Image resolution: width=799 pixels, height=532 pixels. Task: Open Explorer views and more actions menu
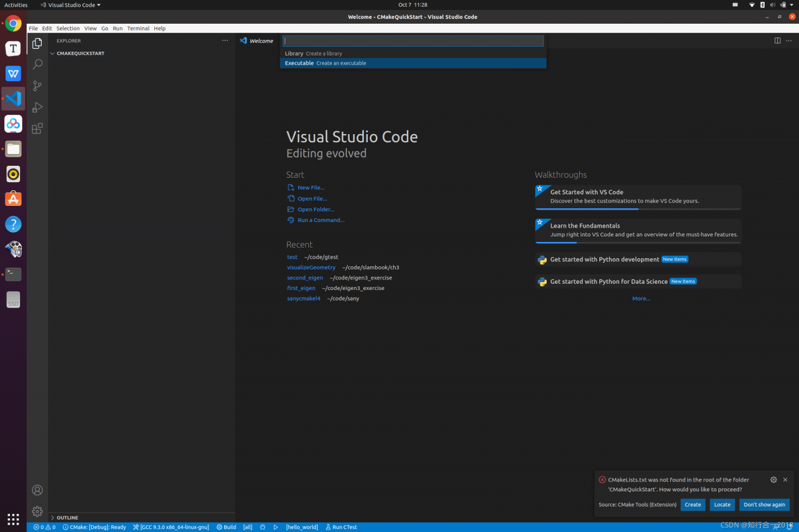point(225,41)
